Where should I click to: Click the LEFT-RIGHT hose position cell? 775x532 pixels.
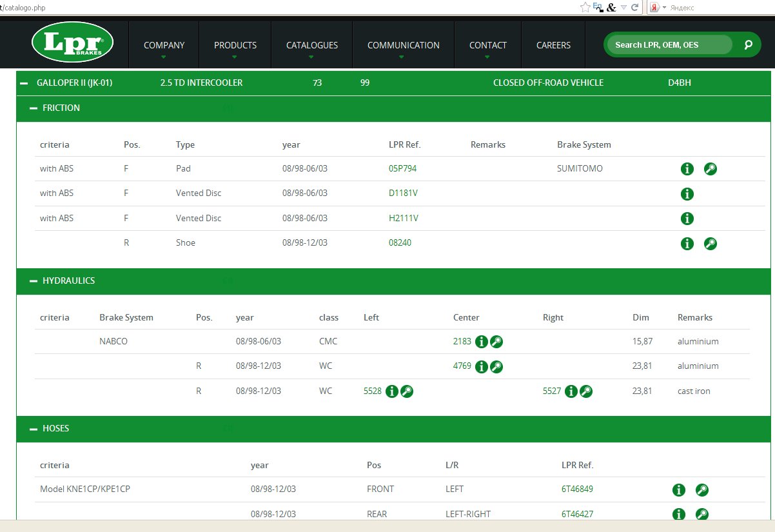468,514
